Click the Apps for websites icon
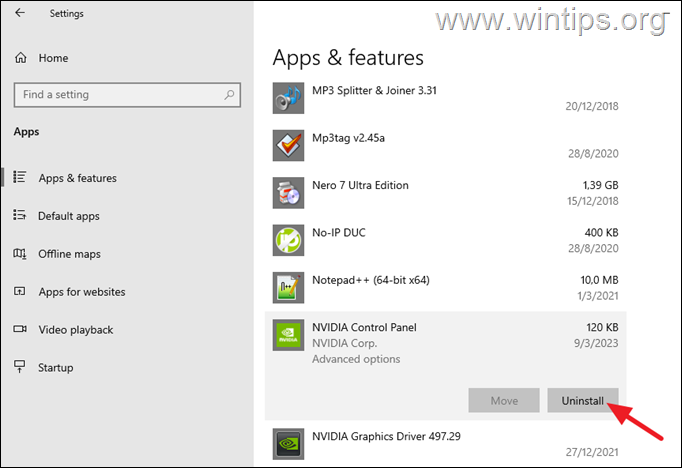This screenshot has height=468, width=682. pyautogui.click(x=20, y=291)
